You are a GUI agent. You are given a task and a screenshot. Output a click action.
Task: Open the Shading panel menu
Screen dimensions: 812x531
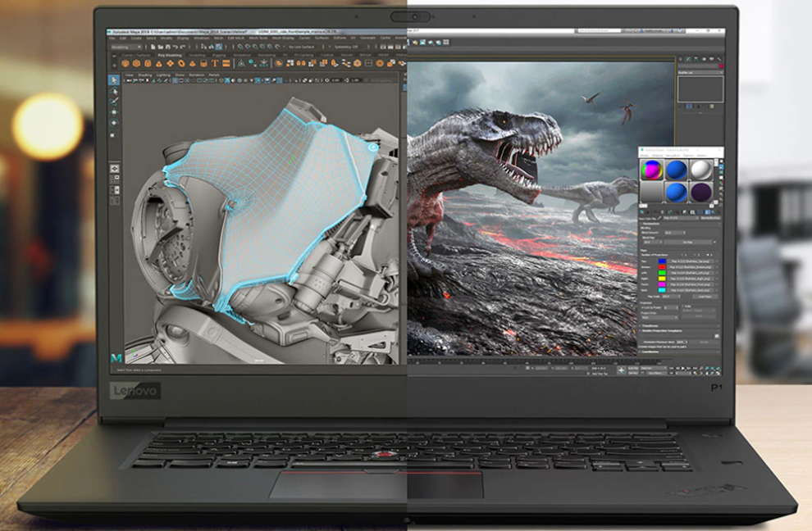[x=145, y=75]
